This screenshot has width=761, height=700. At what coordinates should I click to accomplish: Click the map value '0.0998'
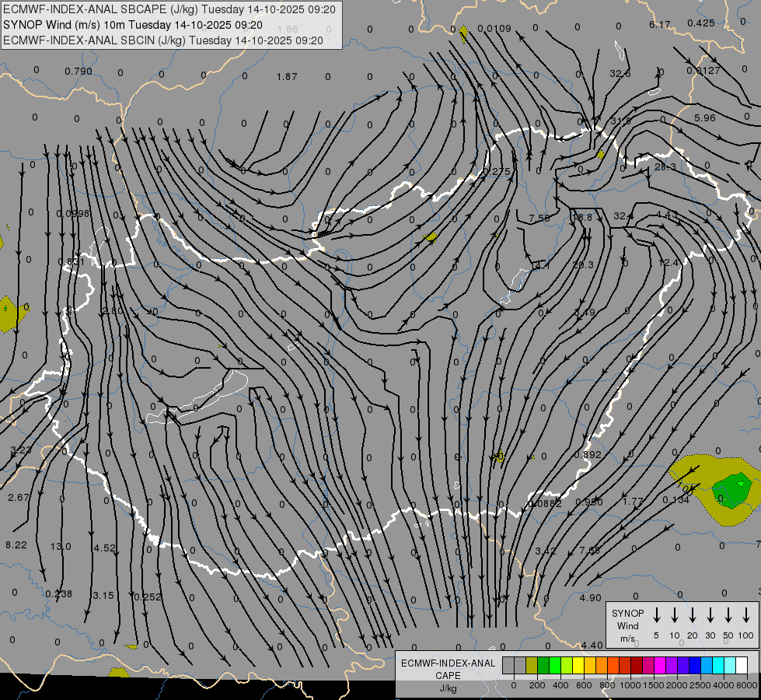click(73, 214)
